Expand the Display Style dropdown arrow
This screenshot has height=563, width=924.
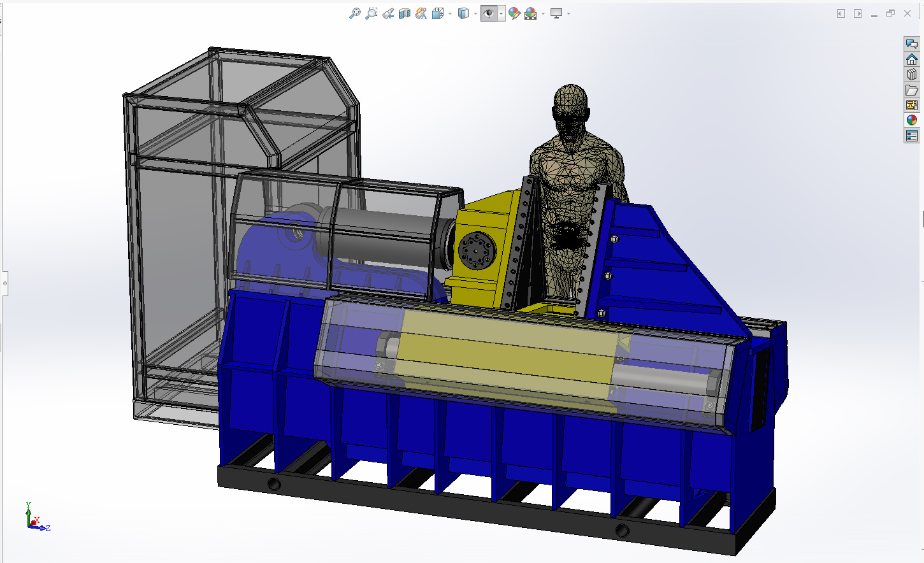tap(475, 13)
